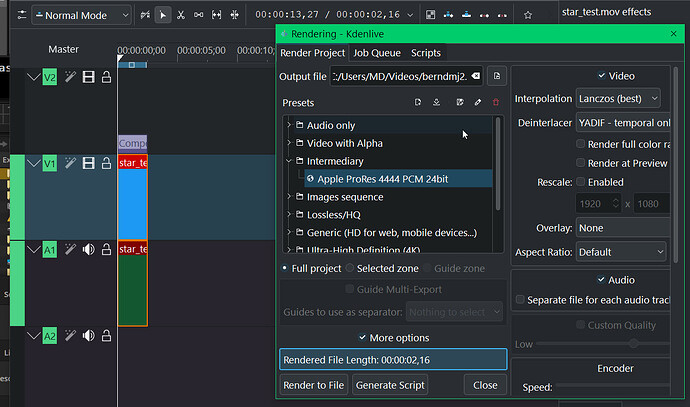Expand the Images sequence folder
The width and height of the screenshot is (690, 407).
[x=289, y=197]
